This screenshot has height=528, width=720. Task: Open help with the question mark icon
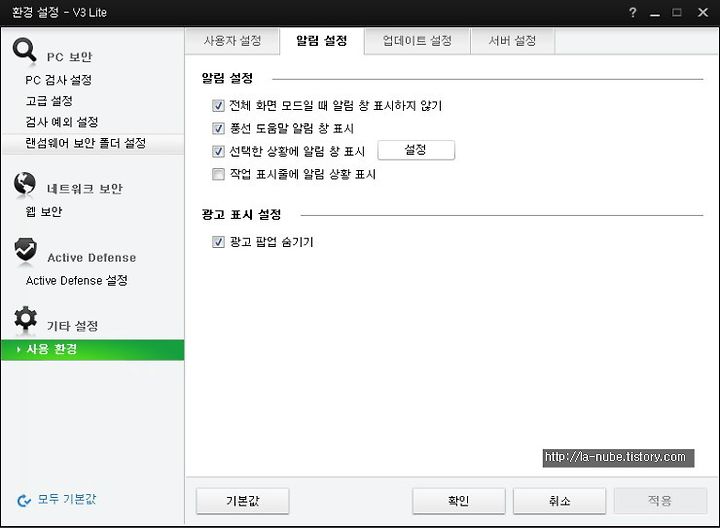[633, 12]
